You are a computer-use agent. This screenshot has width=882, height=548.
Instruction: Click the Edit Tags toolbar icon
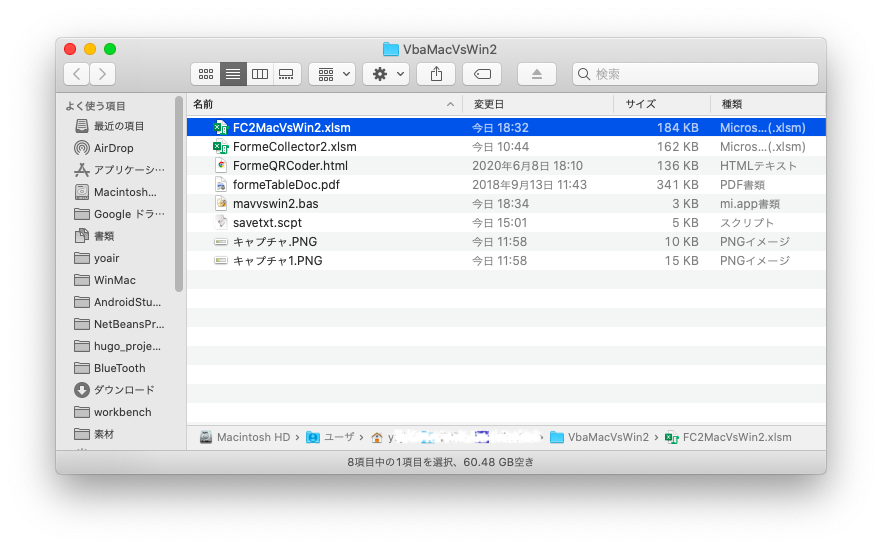tap(482, 74)
